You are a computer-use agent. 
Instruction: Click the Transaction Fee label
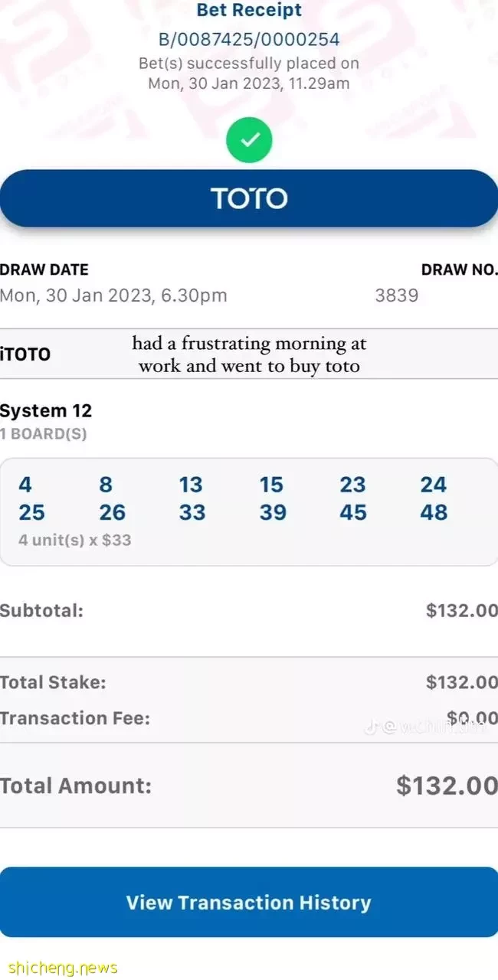click(x=75, y=718)
